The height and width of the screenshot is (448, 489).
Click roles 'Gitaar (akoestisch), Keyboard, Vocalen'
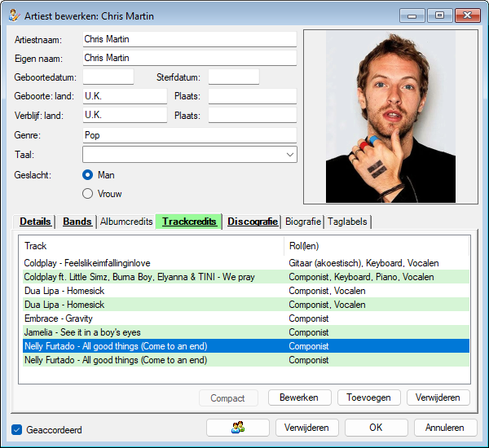coord(363,263)
